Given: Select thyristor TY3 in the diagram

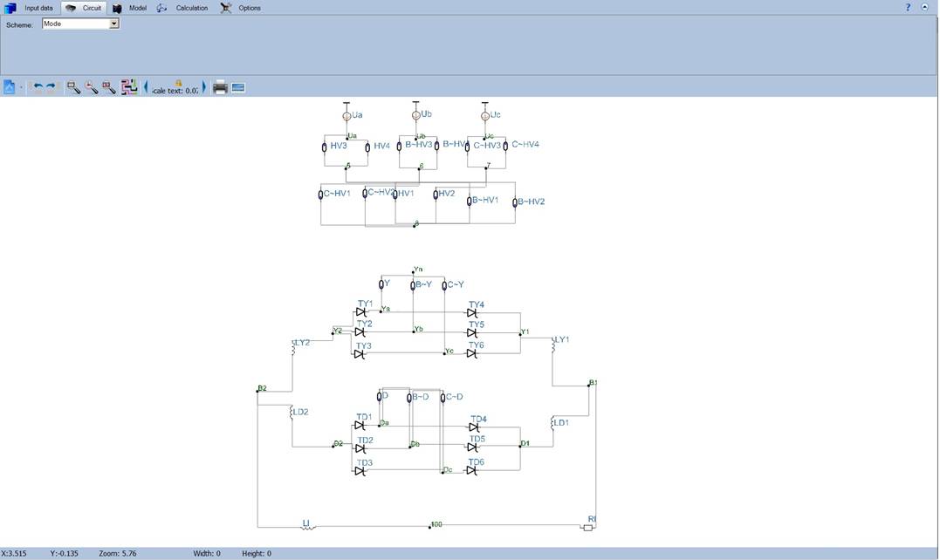Looking at the screenshot, I should [359, 354].
